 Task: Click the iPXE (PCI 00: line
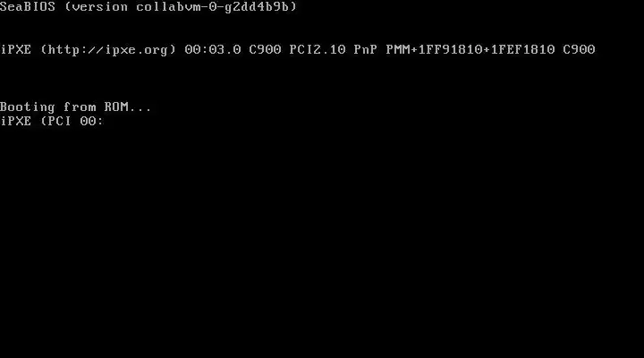pos(52,121)
